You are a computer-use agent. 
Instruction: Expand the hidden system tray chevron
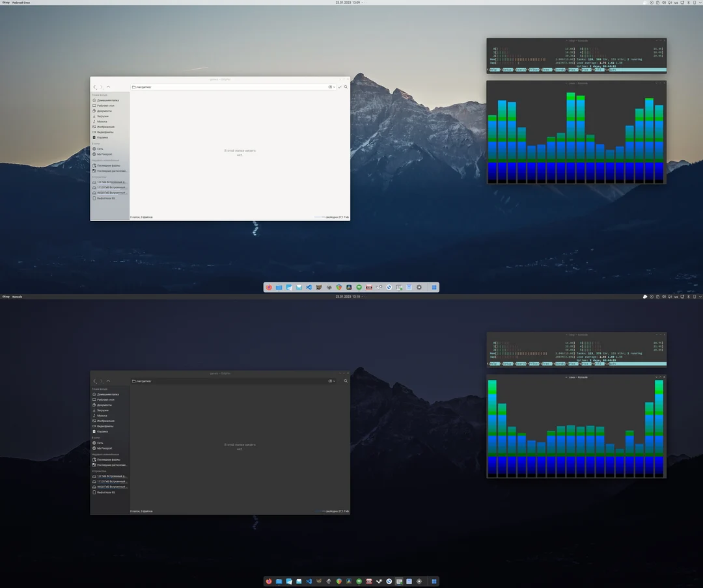[700, 3]
